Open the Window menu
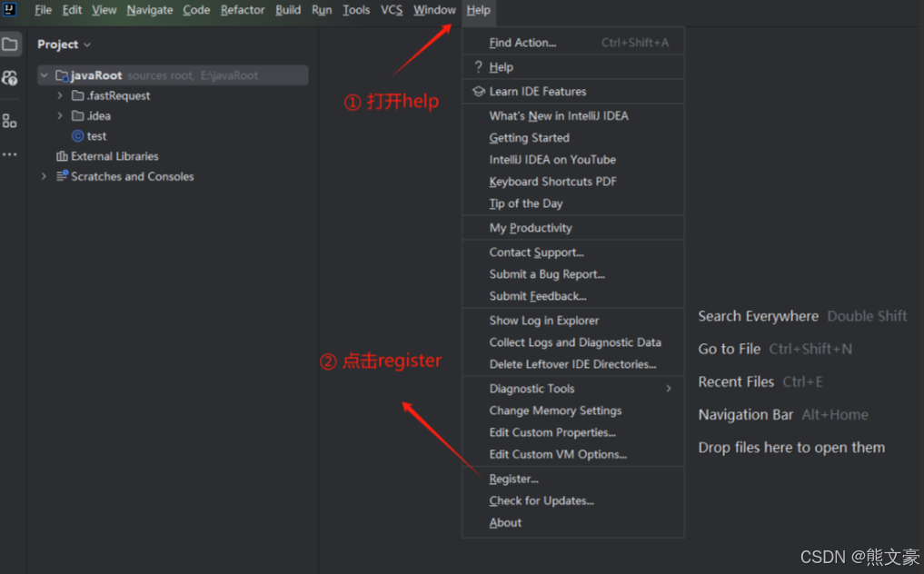This screenshot has height=574, width=924. [434, 10]
